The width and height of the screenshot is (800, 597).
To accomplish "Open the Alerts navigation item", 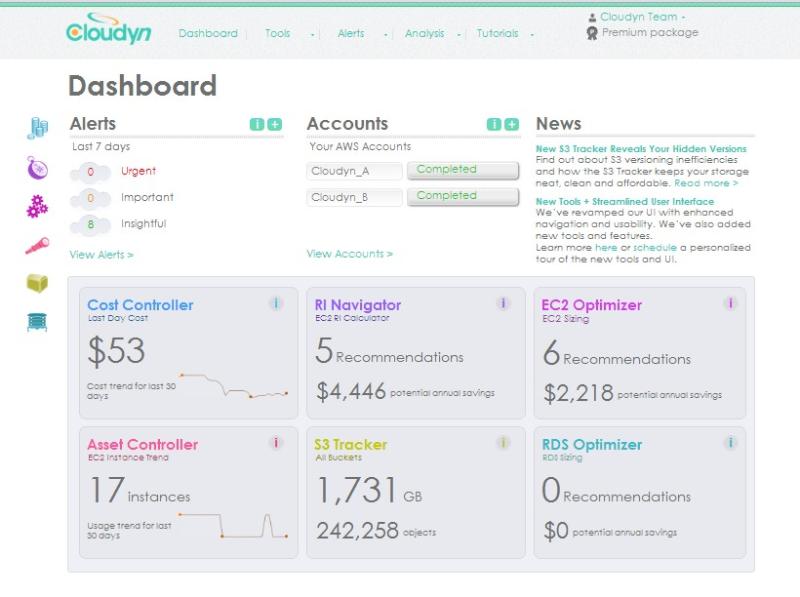I will [x=351, y=33].
